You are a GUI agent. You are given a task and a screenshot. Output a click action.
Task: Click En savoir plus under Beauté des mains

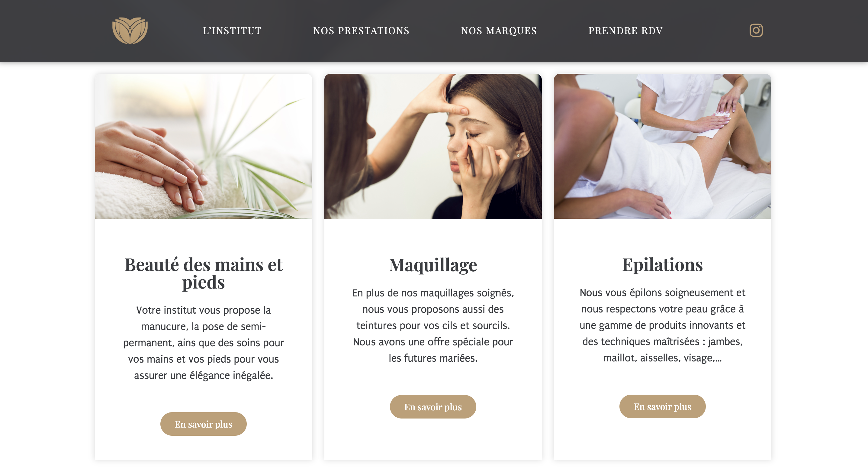[x=204, y=424]
